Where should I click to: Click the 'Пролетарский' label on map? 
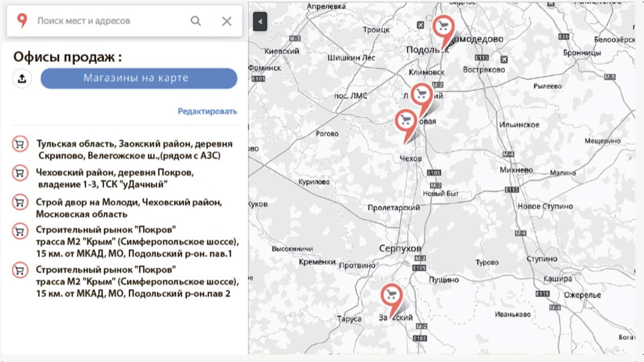click(393, 208)
